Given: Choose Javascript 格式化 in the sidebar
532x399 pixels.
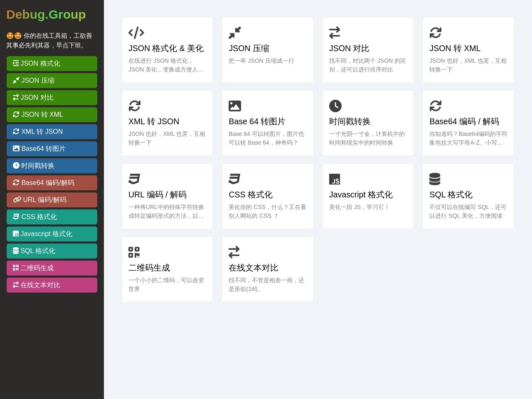Looking at the screenshot, I should [52, 234].
